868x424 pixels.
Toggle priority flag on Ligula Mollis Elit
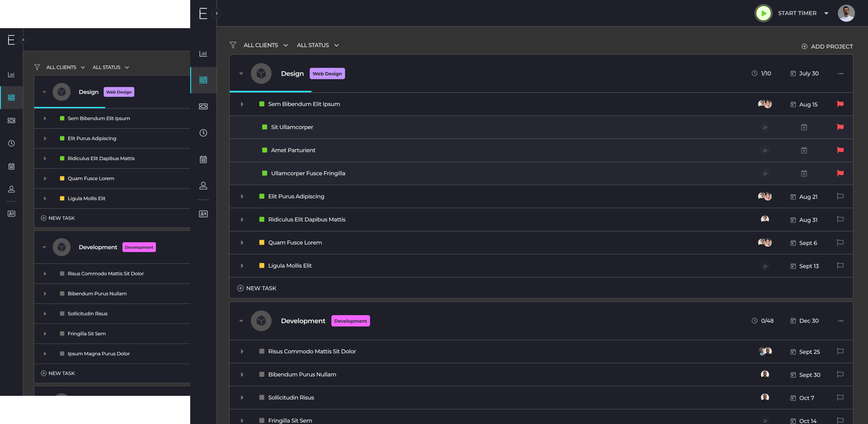pos(840,266)
